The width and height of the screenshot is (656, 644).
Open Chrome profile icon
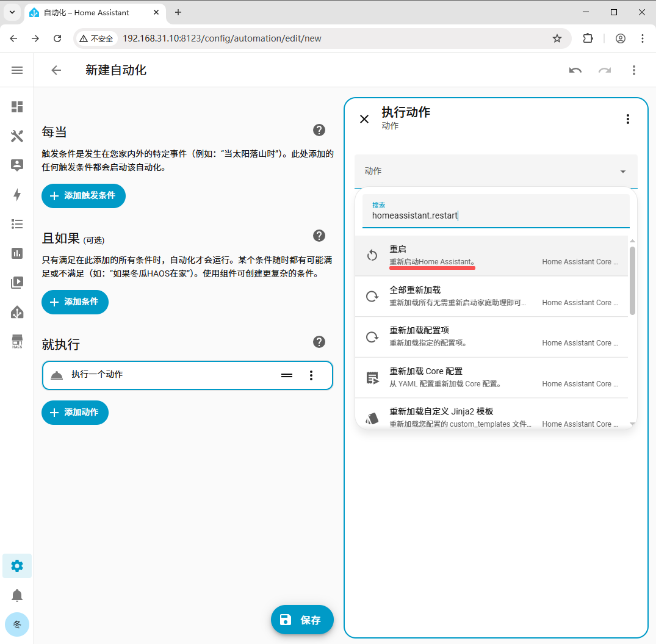pyautogui.click(x=621, y=38)
